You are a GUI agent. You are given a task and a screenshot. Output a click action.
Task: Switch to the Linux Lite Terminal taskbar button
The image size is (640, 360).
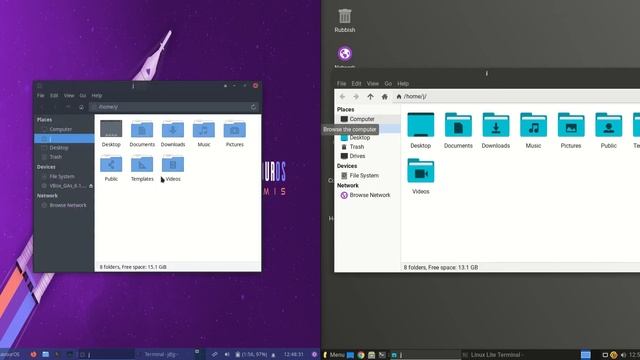(496, 355)
